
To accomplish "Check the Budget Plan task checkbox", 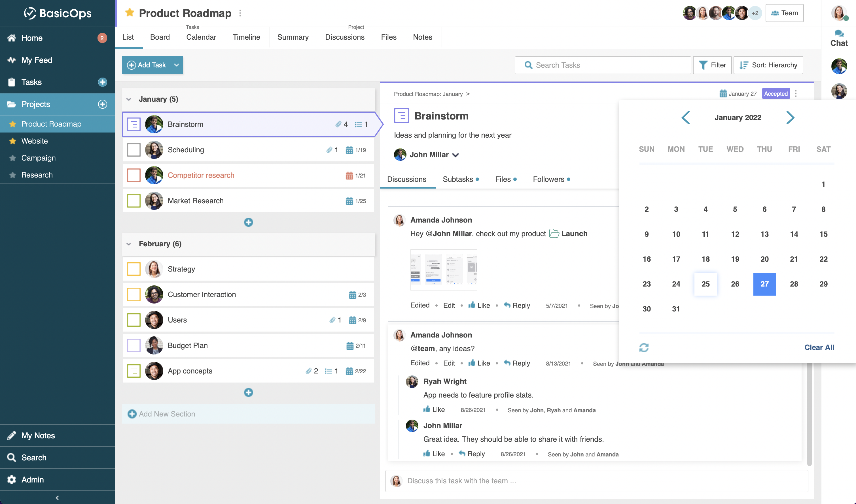I will 134,345.
